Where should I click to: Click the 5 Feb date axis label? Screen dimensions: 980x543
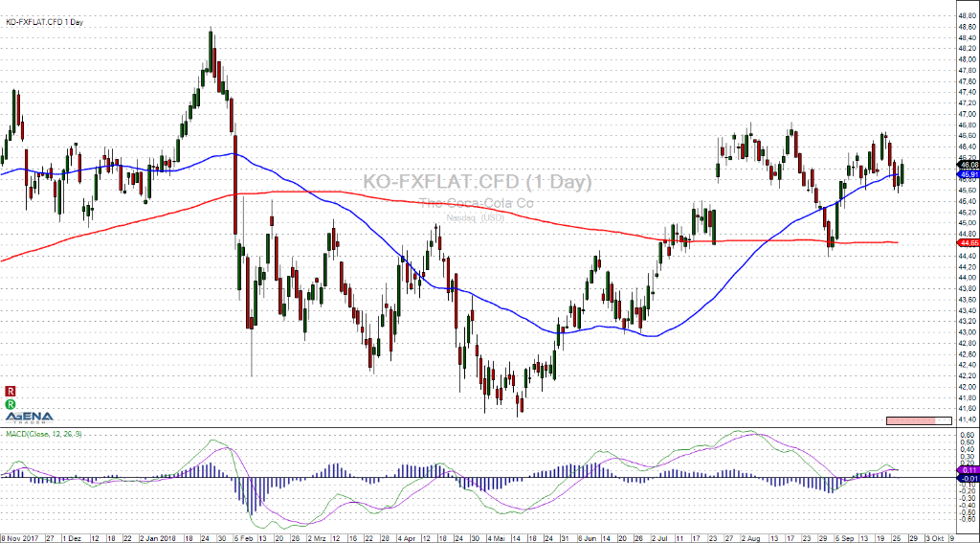coord(242,538)
